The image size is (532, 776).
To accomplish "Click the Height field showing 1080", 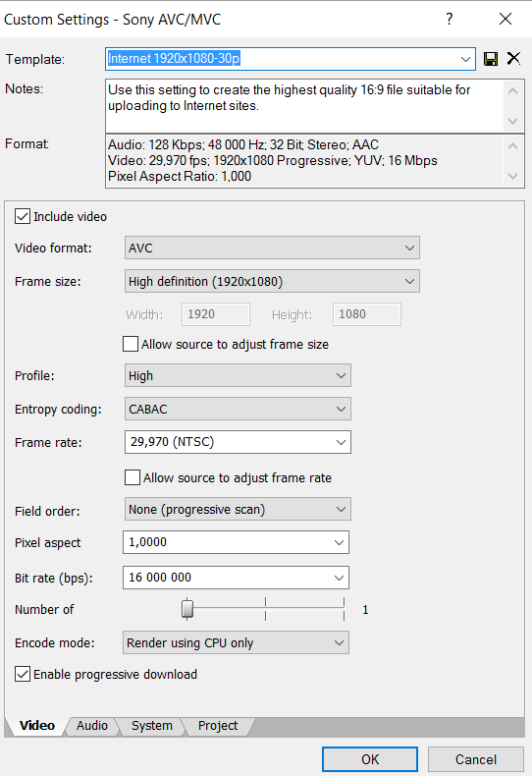I will pos(367,314).
